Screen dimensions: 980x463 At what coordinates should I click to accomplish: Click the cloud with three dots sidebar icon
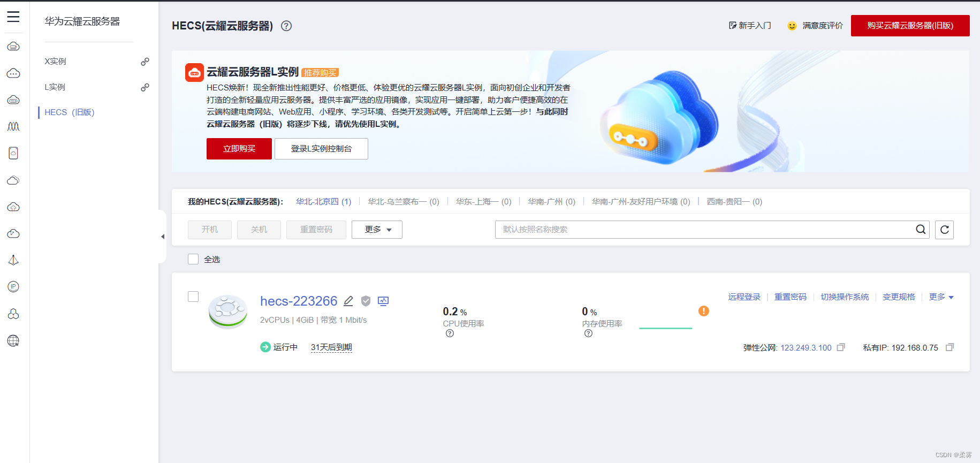[13, 73]
